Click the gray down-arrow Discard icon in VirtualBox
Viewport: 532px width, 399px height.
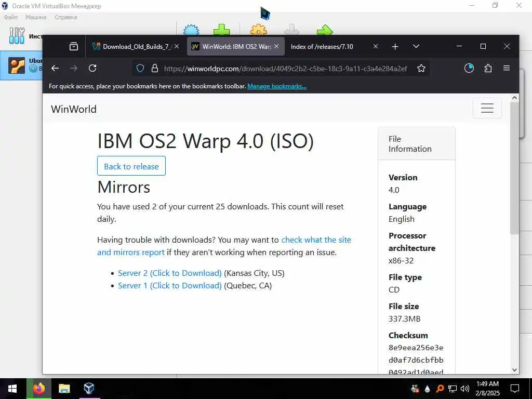point(292,30)
